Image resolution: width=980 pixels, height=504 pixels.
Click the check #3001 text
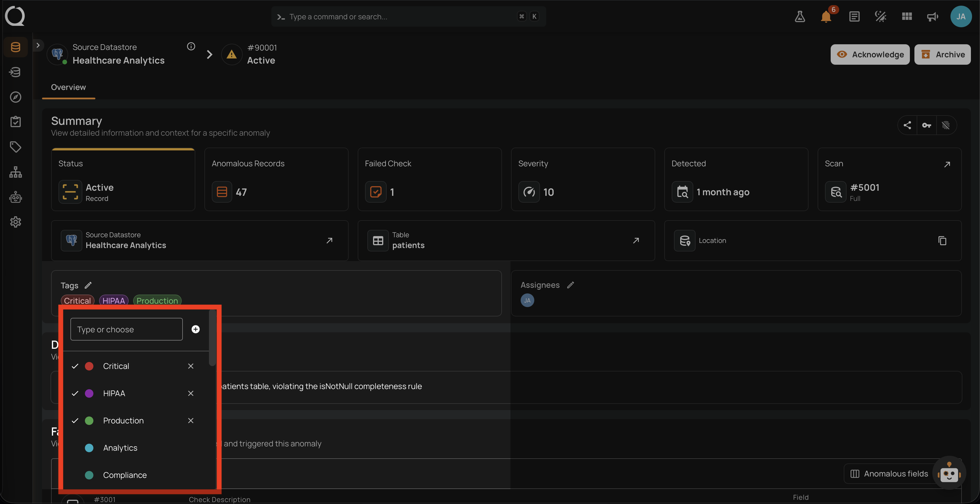pos(105,499)
